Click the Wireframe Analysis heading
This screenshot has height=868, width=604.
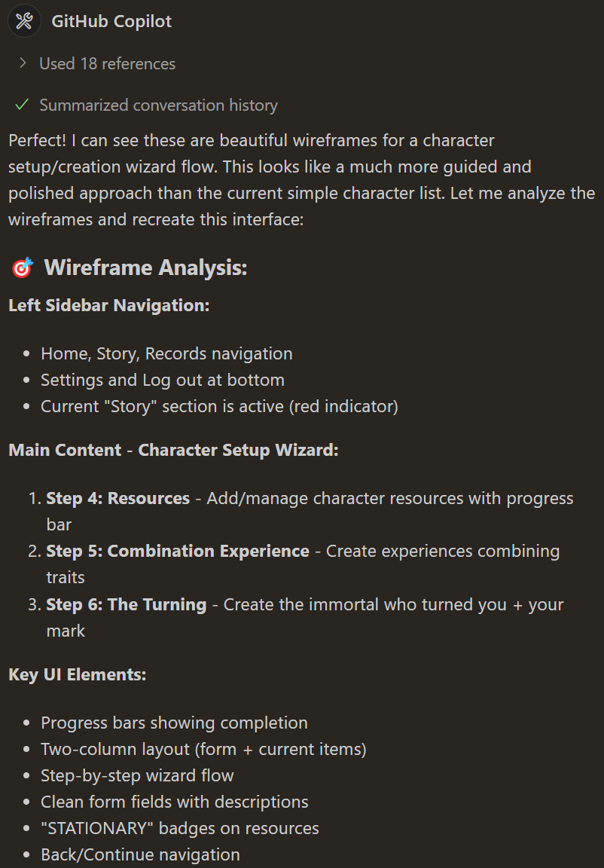pyautogui.click(x=145, y=268)
